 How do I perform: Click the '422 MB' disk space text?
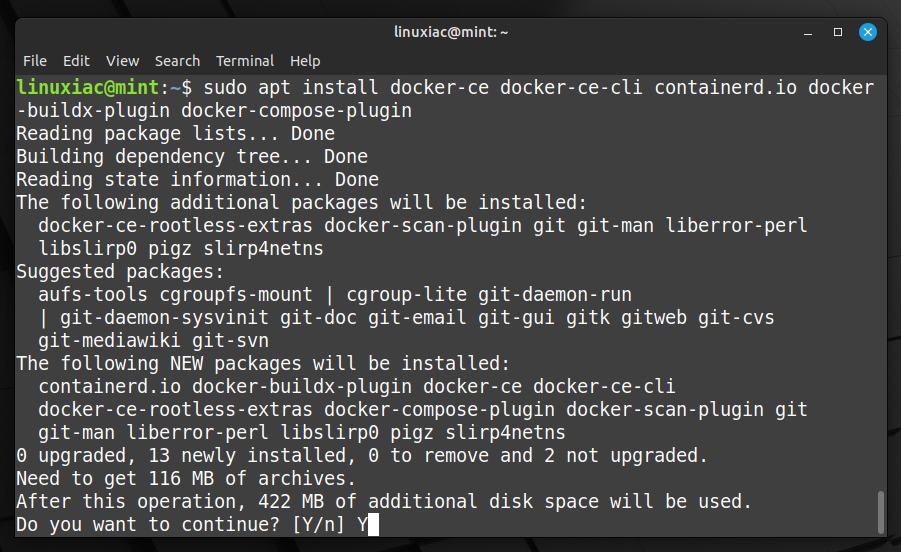pyautogui.click(x=291, y=501)
